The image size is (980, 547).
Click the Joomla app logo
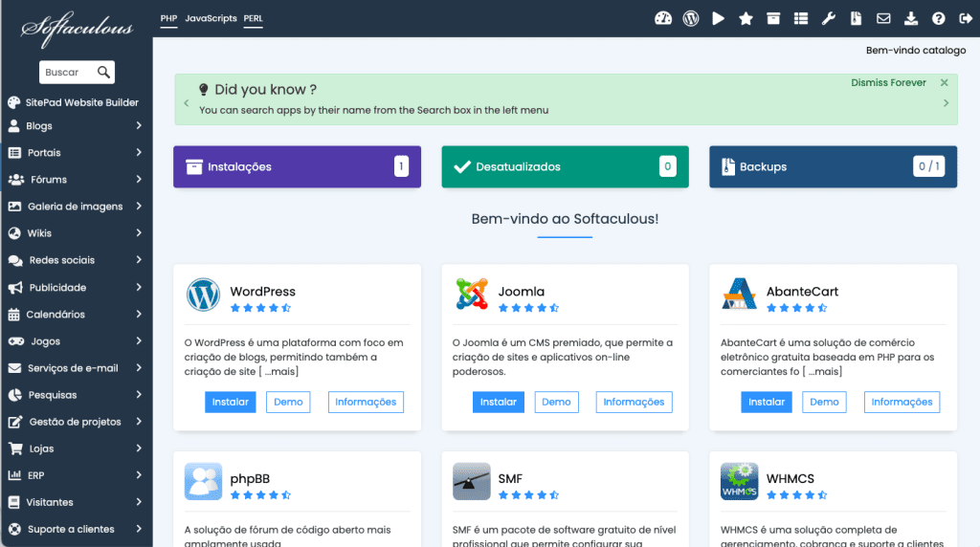coord(471,295)
